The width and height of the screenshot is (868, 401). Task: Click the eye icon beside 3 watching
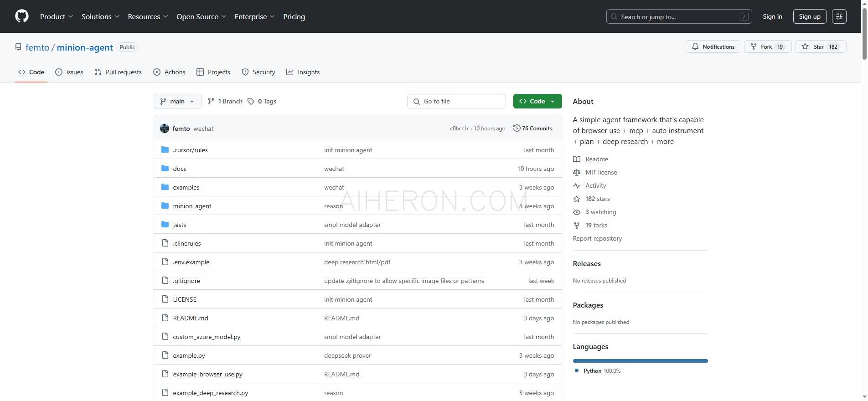tap(577, 212)
